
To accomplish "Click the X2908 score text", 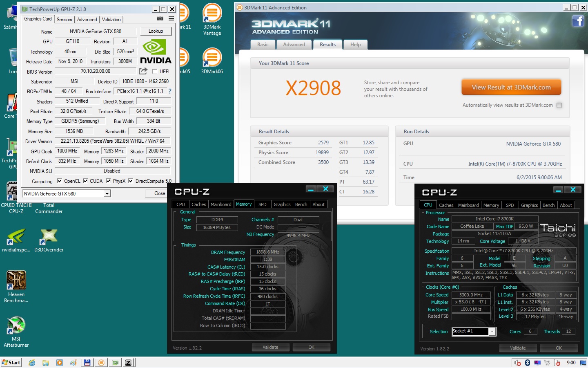I will point(313,88).
